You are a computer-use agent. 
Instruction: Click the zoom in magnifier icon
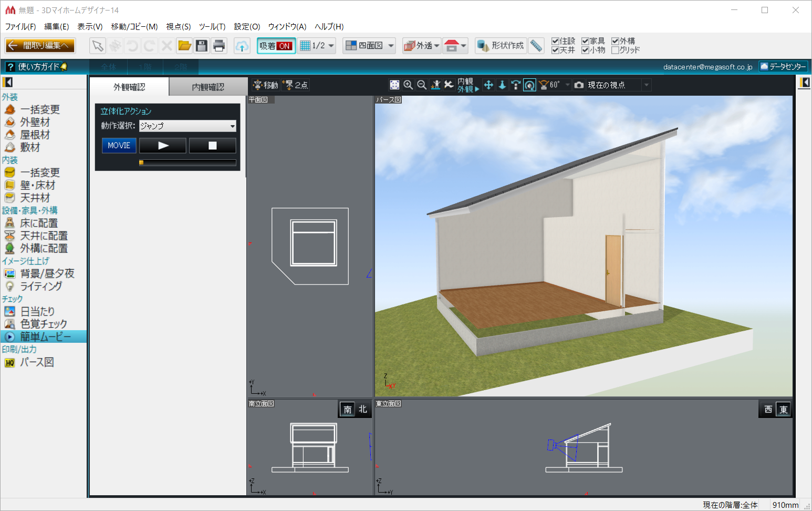pos(408,85)
